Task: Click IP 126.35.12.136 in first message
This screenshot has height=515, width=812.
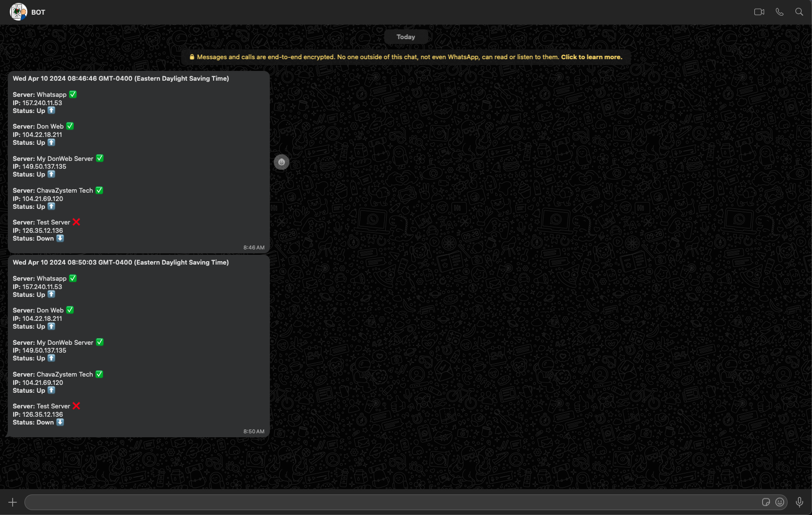Action: point(38,231)
